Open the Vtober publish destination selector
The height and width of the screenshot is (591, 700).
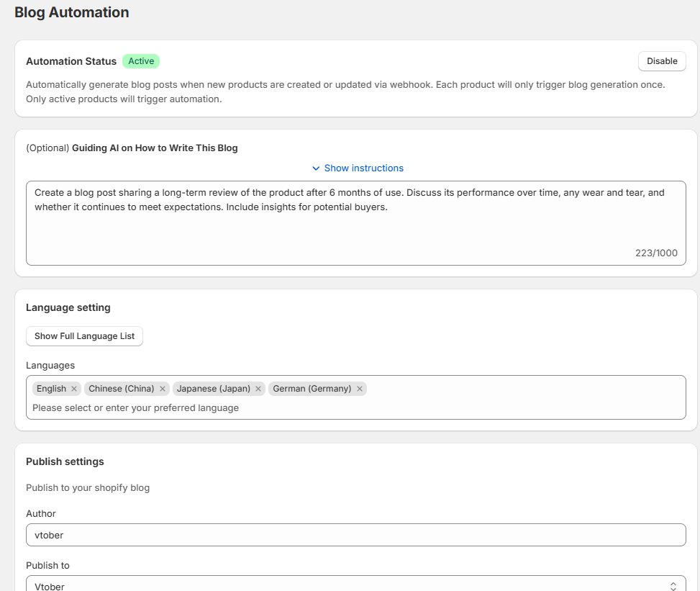coord(356,585)
